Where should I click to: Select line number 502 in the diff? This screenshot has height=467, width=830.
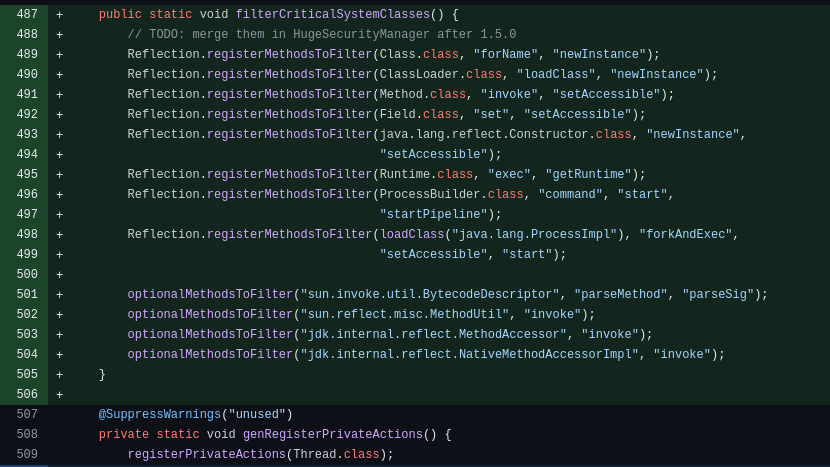pos(27,314)
